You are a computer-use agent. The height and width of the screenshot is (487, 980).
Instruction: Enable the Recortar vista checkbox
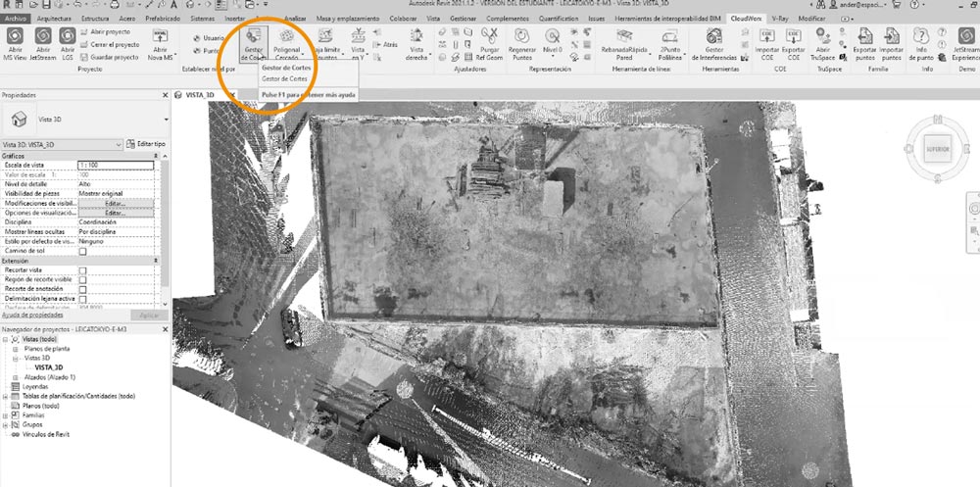coord(83,269)
